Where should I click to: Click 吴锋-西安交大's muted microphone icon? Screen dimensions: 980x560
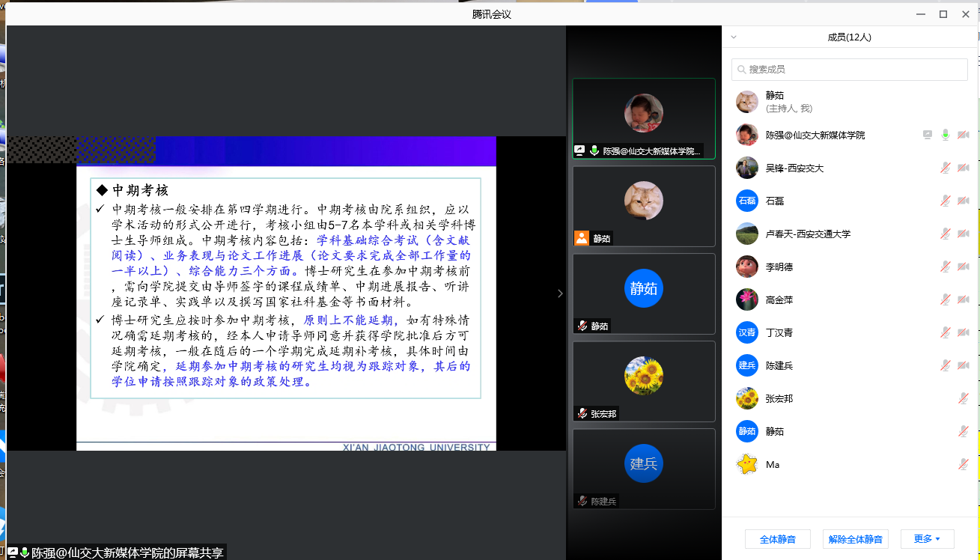pos(946,168)
